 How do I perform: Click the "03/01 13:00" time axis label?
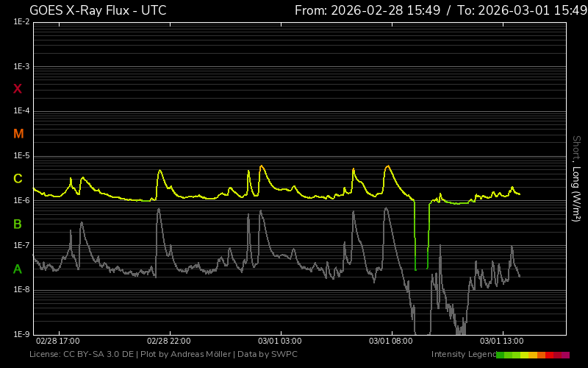point(502,341)
